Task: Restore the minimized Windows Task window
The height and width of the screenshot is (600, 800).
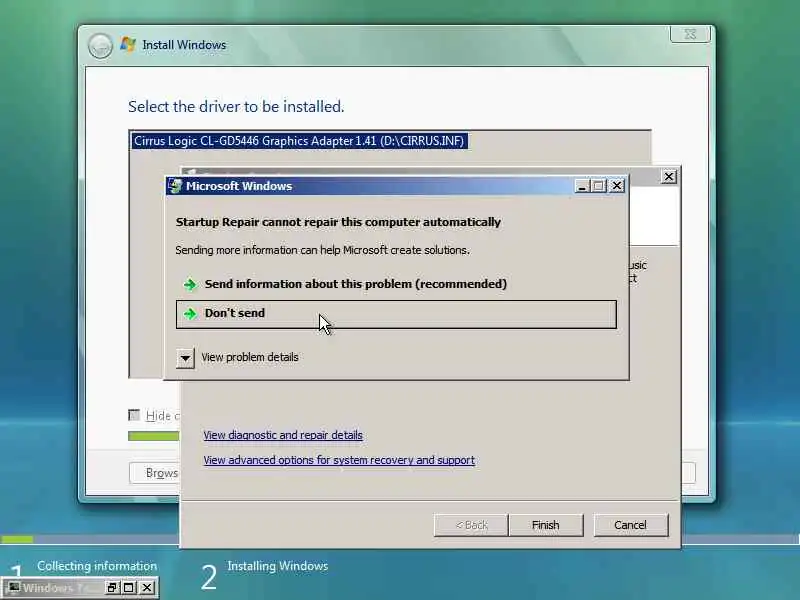Action: (x=112, y=588)
